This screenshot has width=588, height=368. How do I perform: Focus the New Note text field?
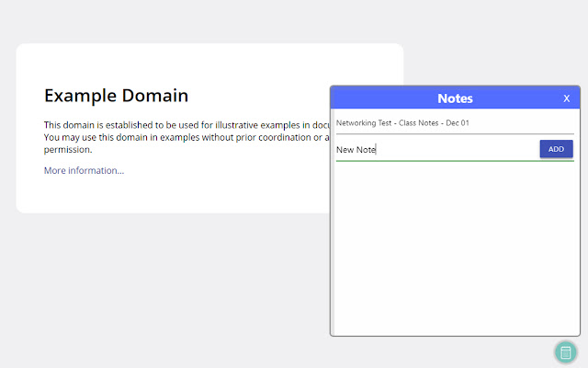click(432, 149)
